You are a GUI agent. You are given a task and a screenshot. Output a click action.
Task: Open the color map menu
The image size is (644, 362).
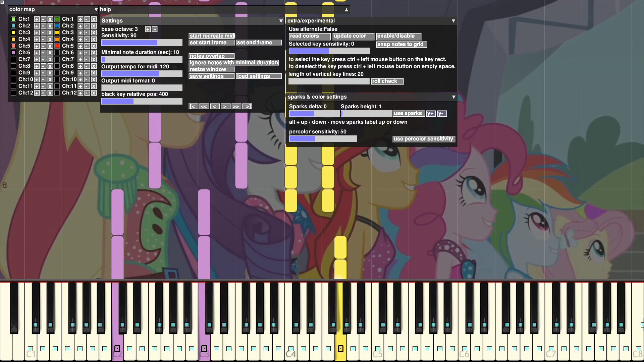[22, 9]
